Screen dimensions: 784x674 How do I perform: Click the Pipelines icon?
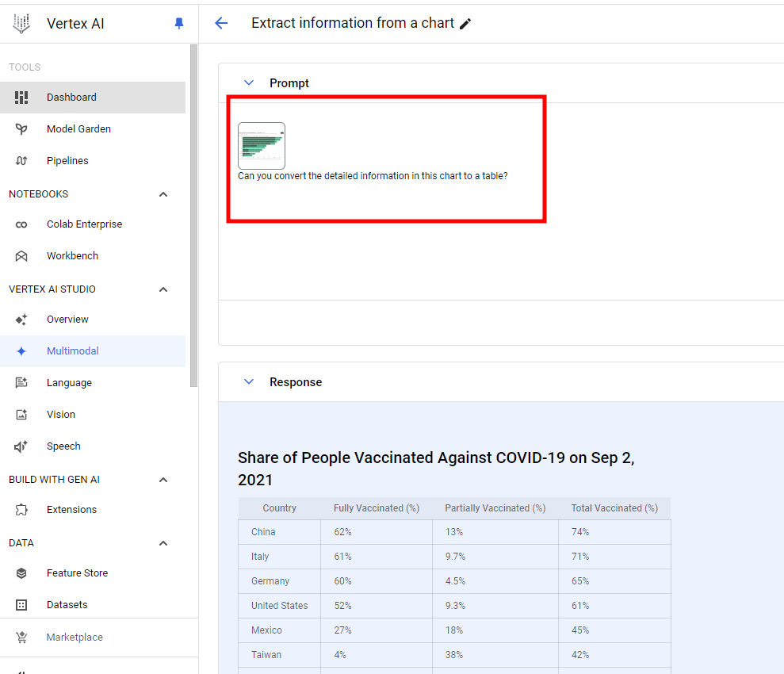point(21,161)
